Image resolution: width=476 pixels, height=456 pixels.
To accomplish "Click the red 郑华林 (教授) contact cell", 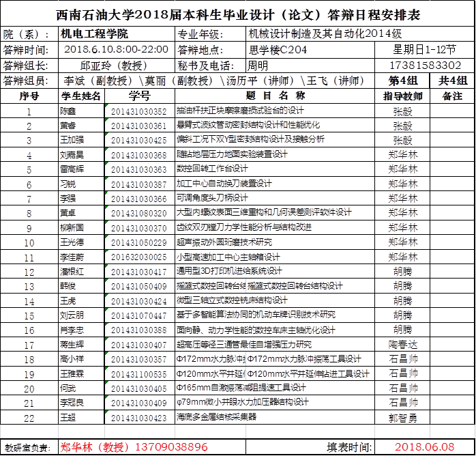I will [x=134, y=446].
